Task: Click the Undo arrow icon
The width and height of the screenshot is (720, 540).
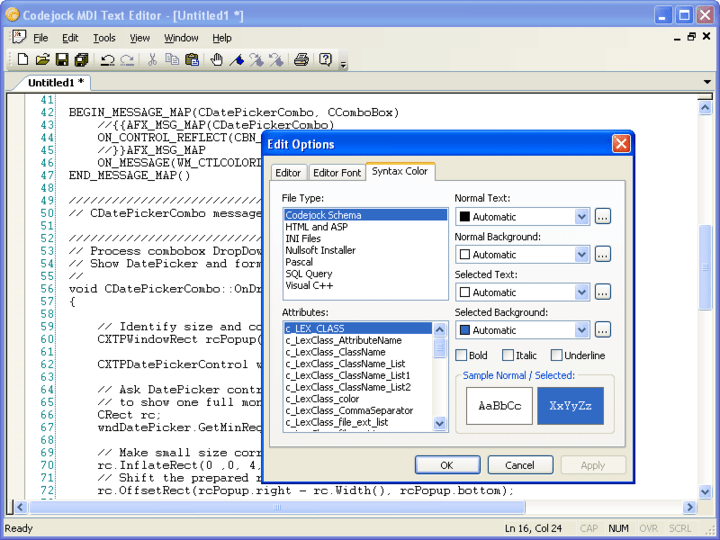Action: pyautogui.click(x=107, y=60)
